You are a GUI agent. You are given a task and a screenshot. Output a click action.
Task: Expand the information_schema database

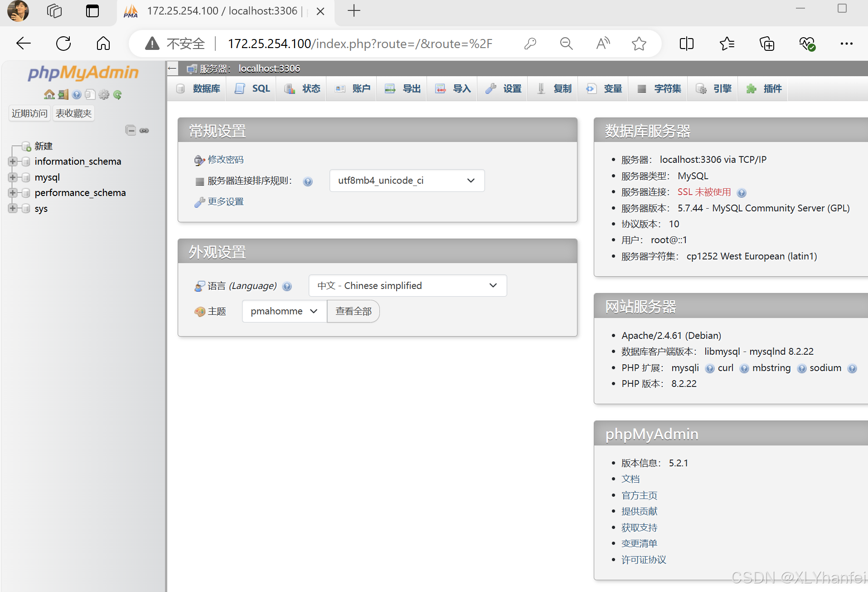pos(13,161)
